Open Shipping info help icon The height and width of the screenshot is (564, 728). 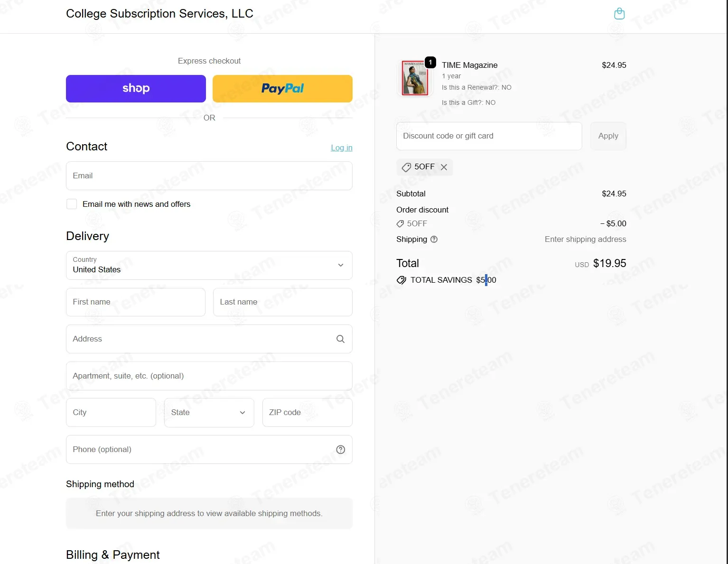point(434,240)
